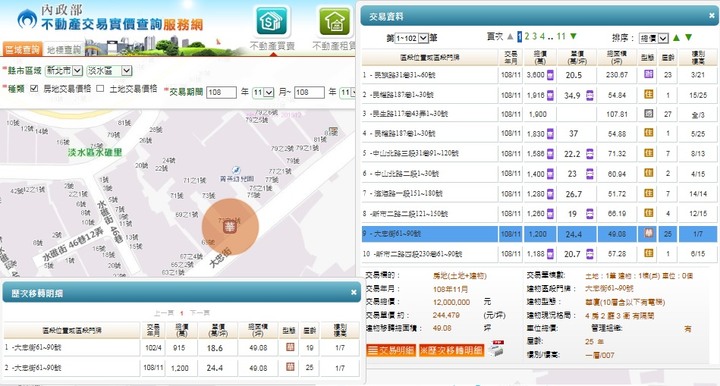Open the 排序 sort-by dropdown
This screenshot has width=720, height=386.
coord(654,38)
